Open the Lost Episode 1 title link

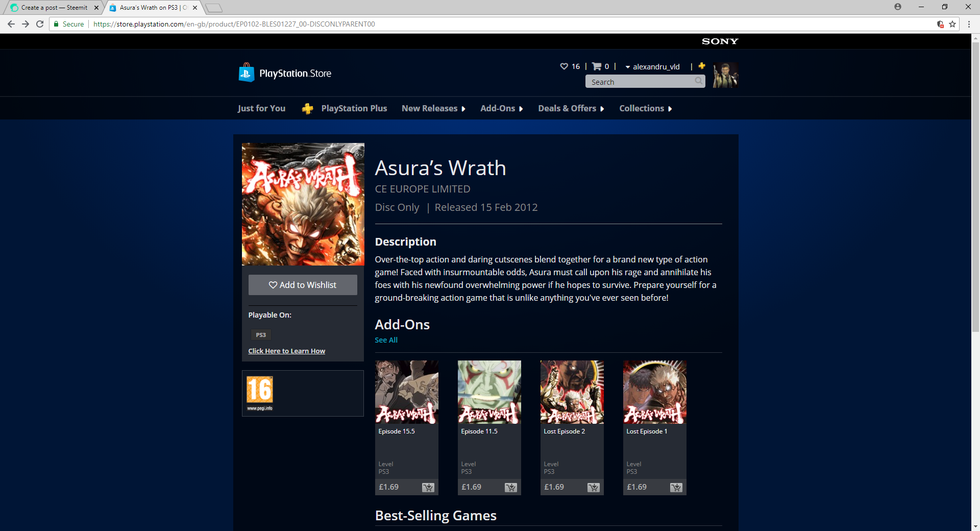[647, 431]
